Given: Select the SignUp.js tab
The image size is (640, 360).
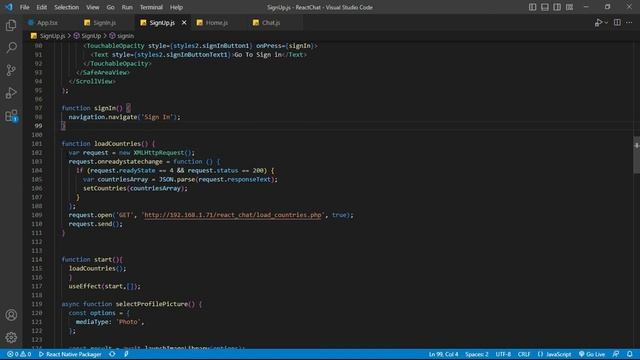Looking at the screenshot, I should 162,23.
